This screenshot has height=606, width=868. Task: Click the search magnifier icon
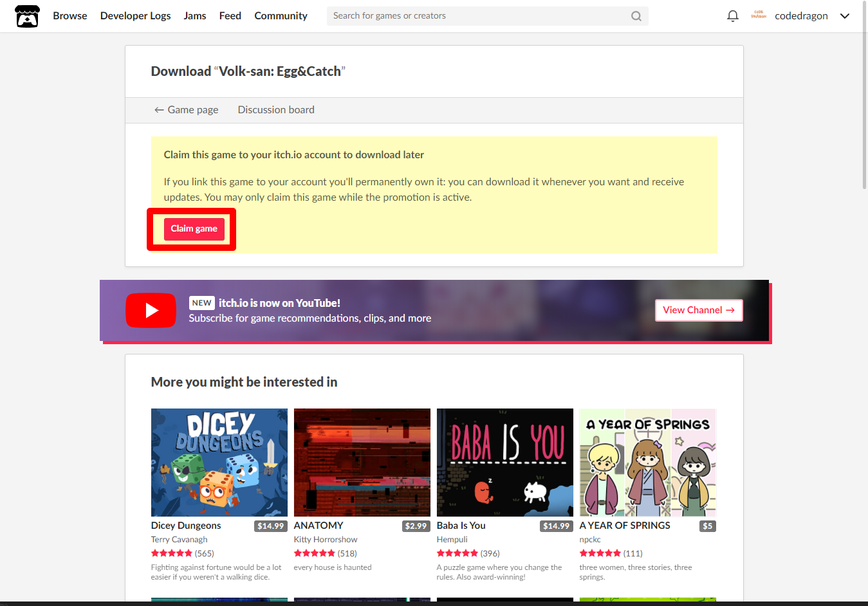(636, 16)
